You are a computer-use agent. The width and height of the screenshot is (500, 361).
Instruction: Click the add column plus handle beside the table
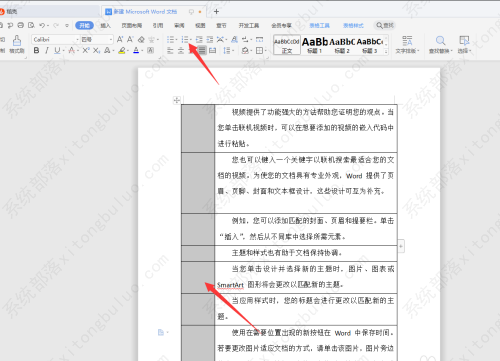pos(401,246)
